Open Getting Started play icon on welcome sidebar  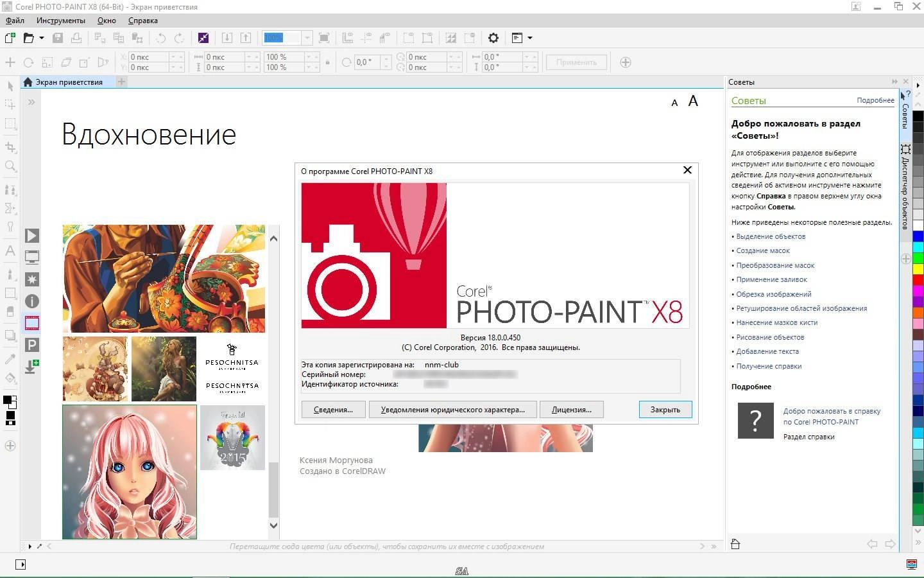(32, 236)
